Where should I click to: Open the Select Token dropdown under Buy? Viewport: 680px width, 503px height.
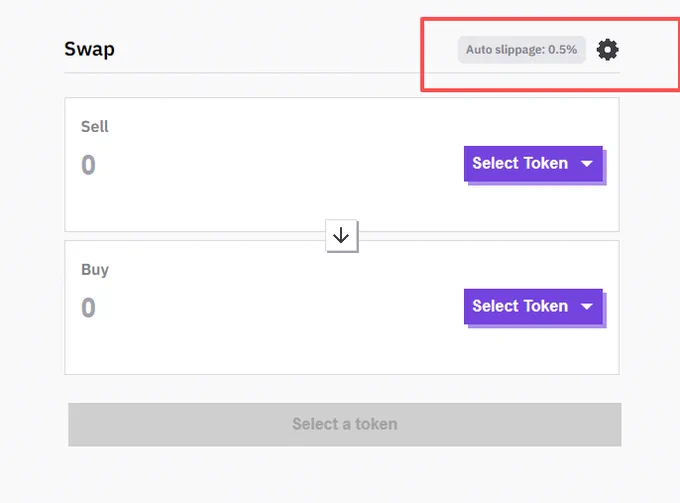coord(533,306)
